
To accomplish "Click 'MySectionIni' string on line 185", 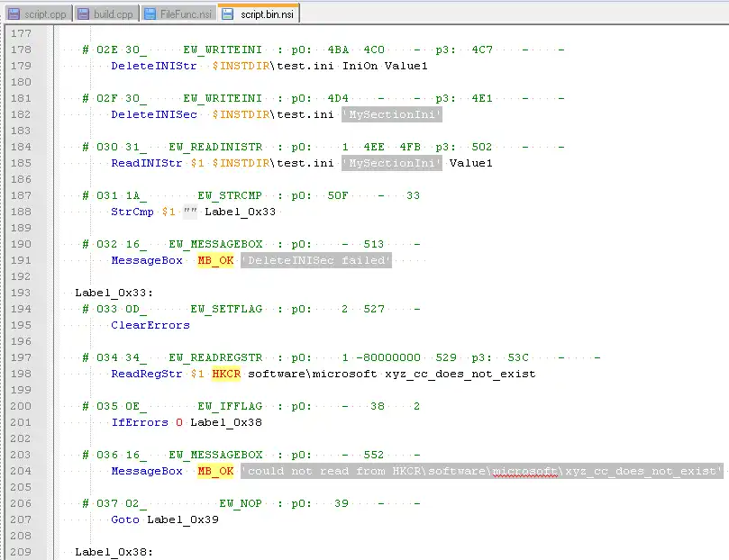I will (392, 163).
